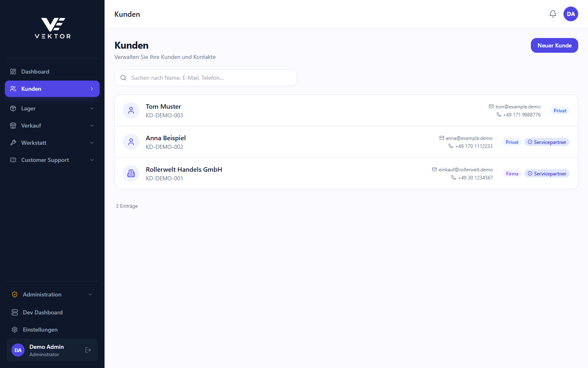This screenshot has width=588, height=368.
Task: Expand the Customer Support chevron
Action: click(92, 160)
